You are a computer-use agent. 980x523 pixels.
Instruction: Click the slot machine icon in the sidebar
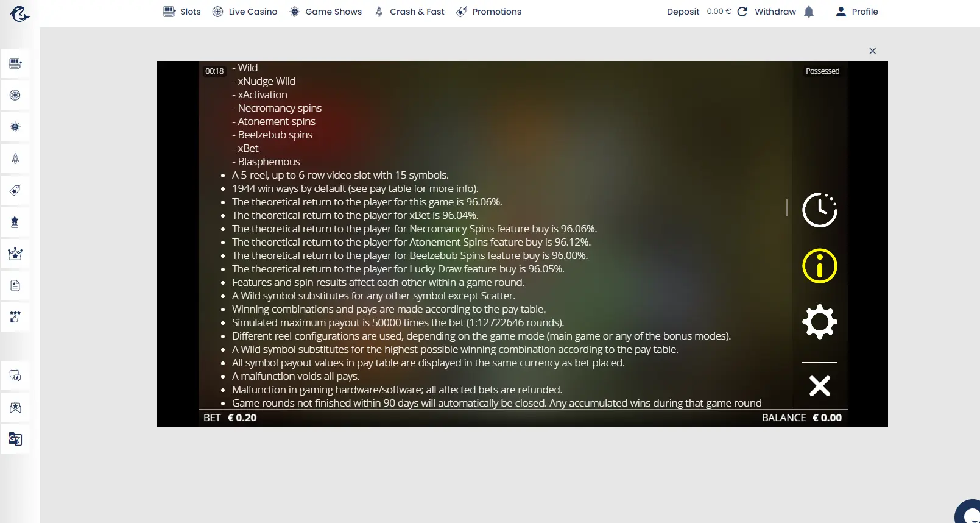point(15,63)
